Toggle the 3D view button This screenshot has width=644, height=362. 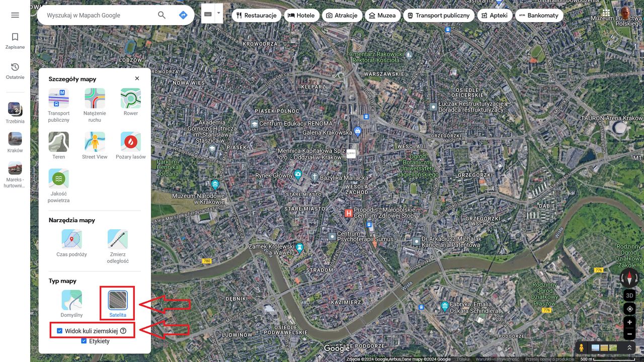coord(629,295)
